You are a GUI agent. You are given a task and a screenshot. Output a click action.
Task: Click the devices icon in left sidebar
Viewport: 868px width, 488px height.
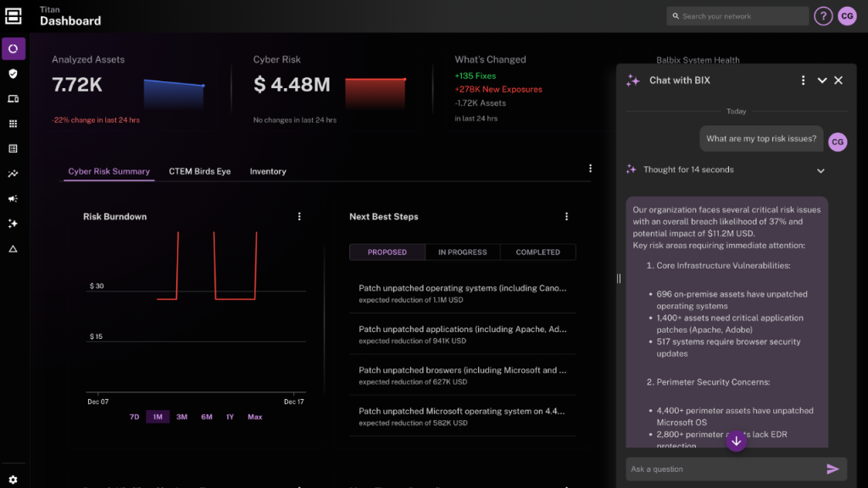(x=13, y=99)
